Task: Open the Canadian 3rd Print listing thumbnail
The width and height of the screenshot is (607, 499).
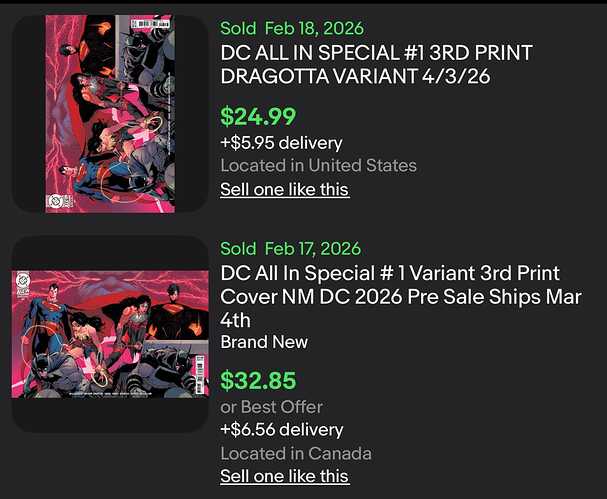Action: click(110, 334)
